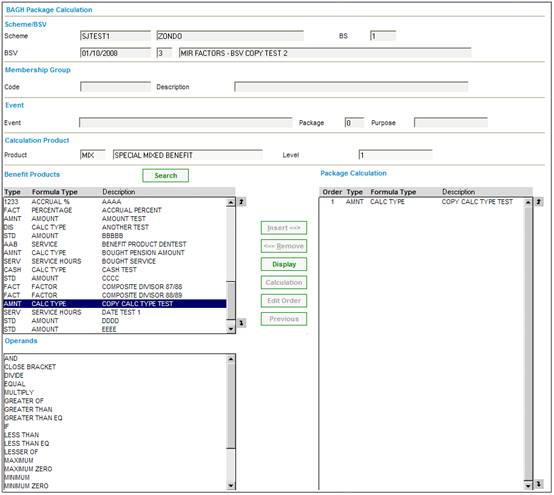
Task: Click the Membership Group Code field
Action: pyautogui.click(x=116, y=87)
